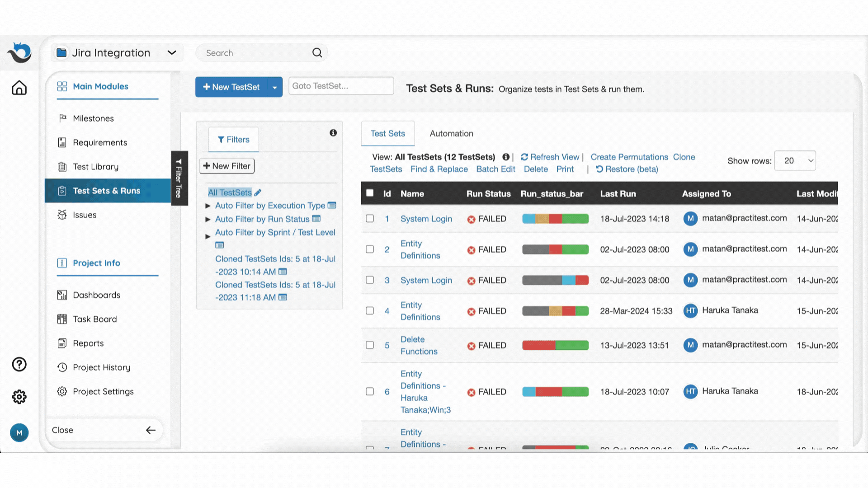The image size is (868, 488).
Task: Open Test Library in the sidebar
Action: pyautogui.click(x=95, y=167)
